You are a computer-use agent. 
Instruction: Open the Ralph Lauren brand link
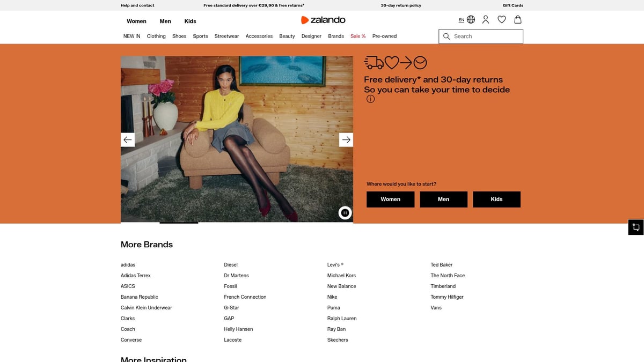[342, 319]
